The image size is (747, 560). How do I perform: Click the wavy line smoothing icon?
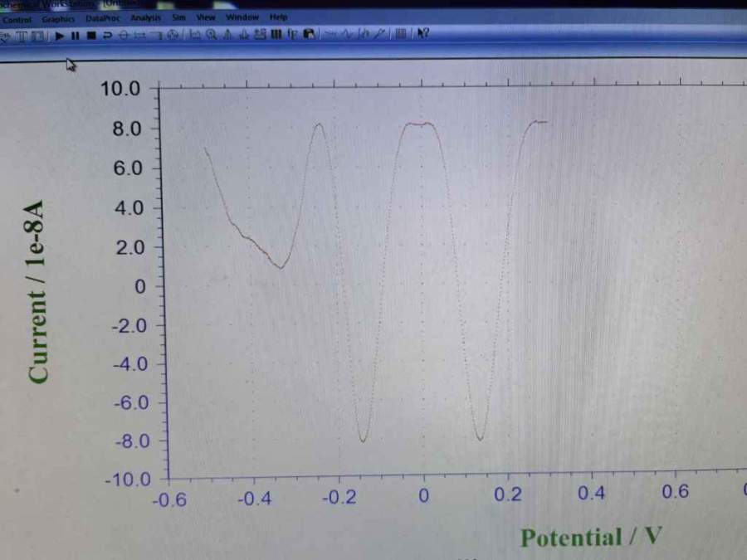pyautogui.click(x=348, y=34)
